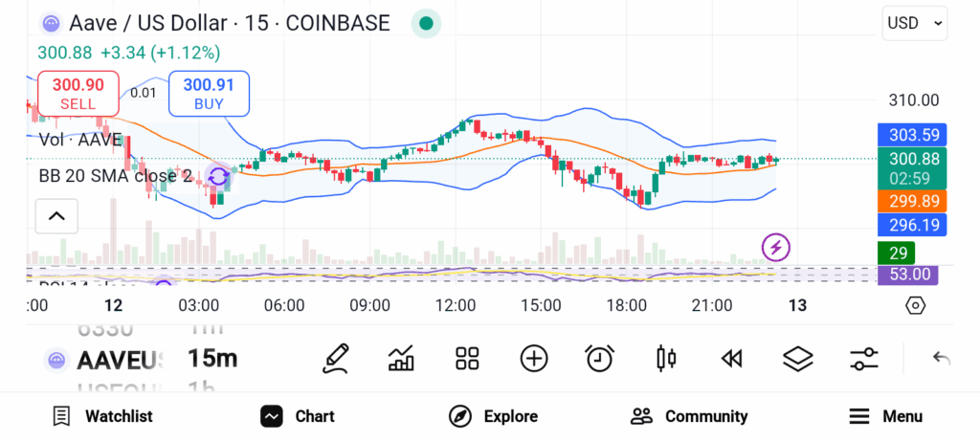The width and height of the screenshot is (980, 441).
Task: Click the purple refresh circle on chart
Action: pyautogui.click(x=219, y=177)
